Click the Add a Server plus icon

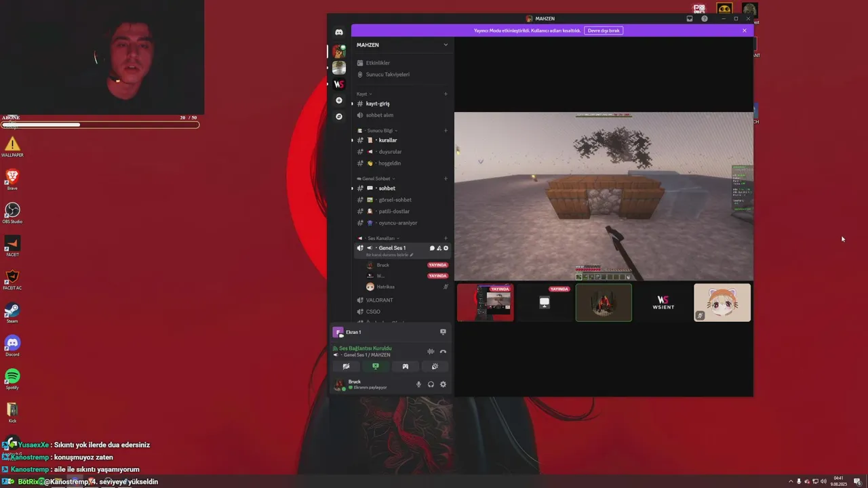[339, 100]
